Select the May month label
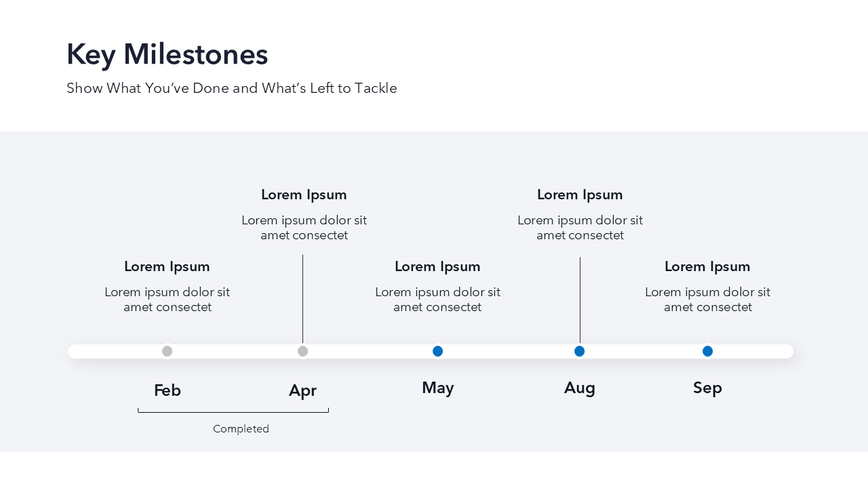The height and width of the screenshot is (488, 868). [x=437, y=388]
